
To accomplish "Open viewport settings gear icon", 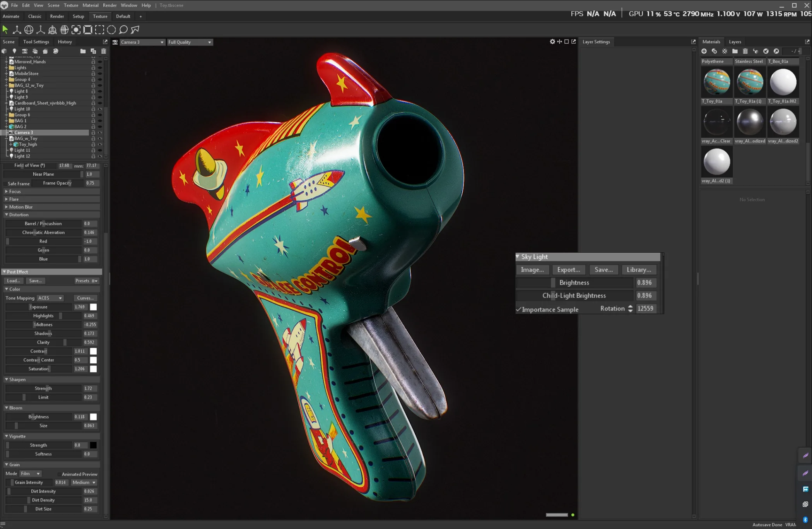I will coord(552,42).
